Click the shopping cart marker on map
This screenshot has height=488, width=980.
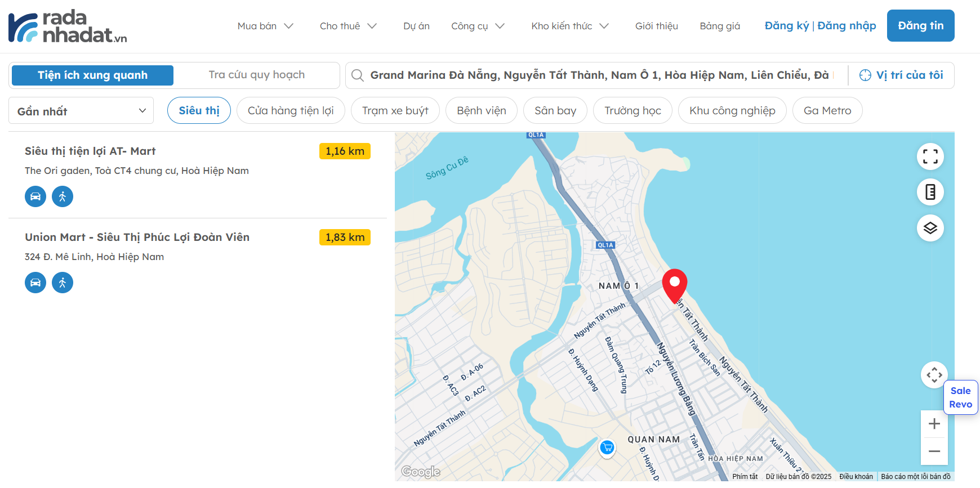click(x=607, y=448)
